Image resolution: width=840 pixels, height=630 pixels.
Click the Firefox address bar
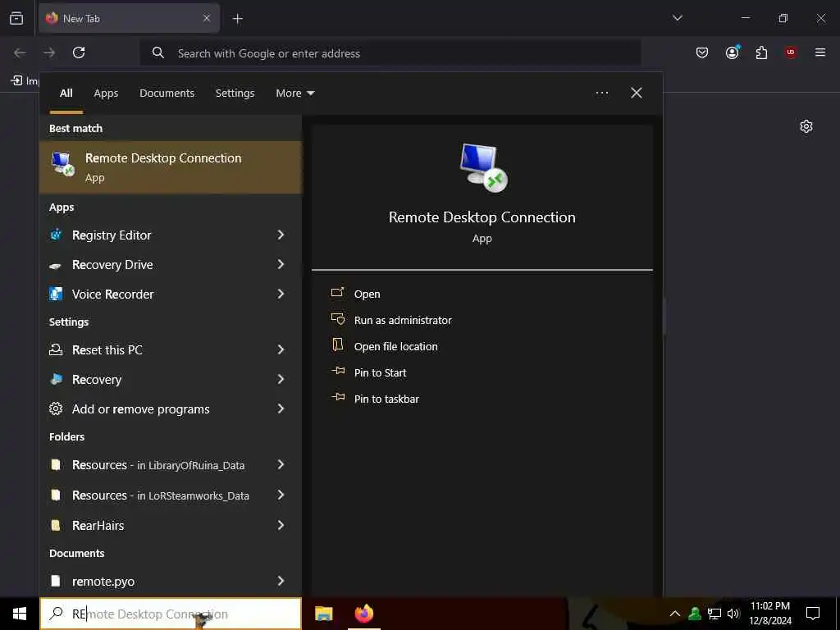coord(390,53)
